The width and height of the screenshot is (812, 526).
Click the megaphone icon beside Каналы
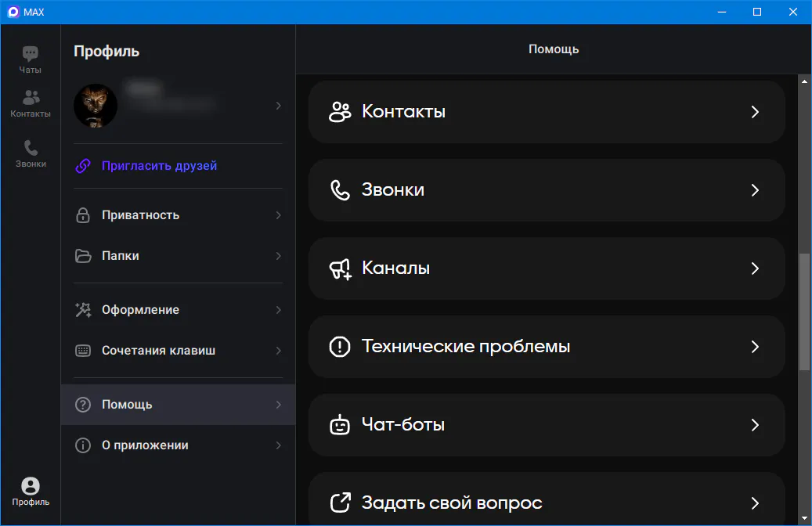coord(340,268)
